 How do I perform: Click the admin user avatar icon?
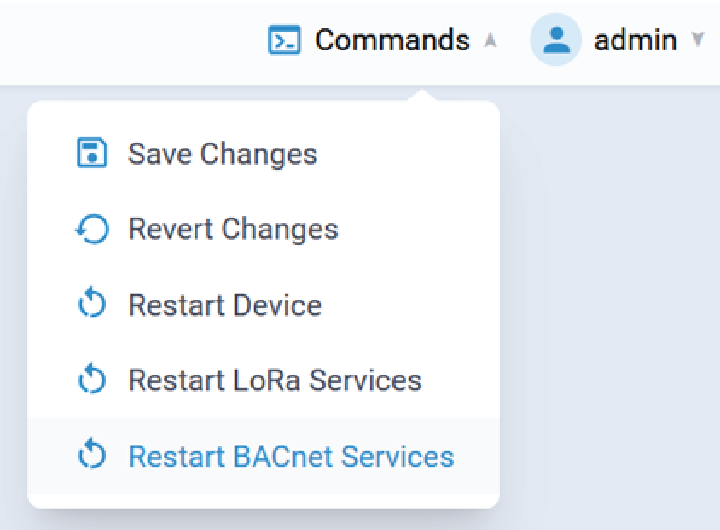[556, 41]
